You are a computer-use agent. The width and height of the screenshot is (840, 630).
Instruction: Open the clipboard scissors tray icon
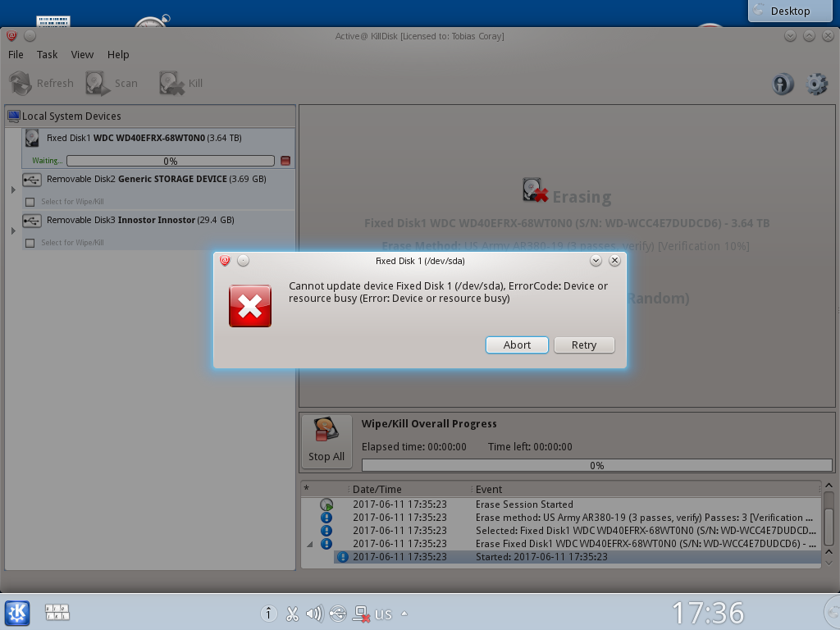(x=292, y=614)
